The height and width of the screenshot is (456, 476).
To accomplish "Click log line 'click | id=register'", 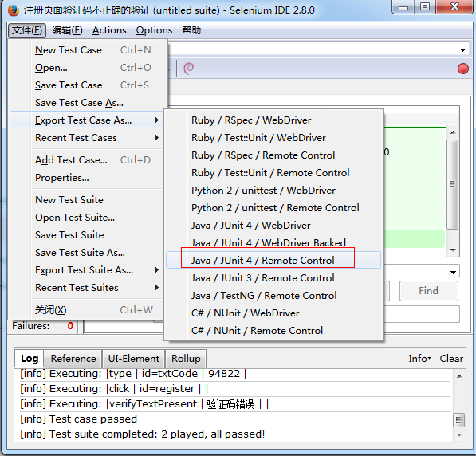I will pyautogui.click(x=235, y=389).
